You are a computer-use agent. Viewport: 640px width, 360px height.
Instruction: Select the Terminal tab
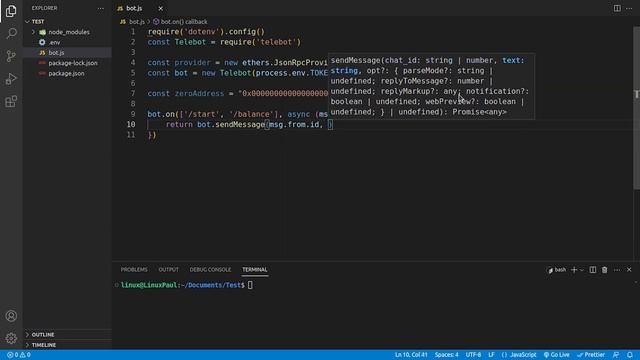click(x=255, y=270)
